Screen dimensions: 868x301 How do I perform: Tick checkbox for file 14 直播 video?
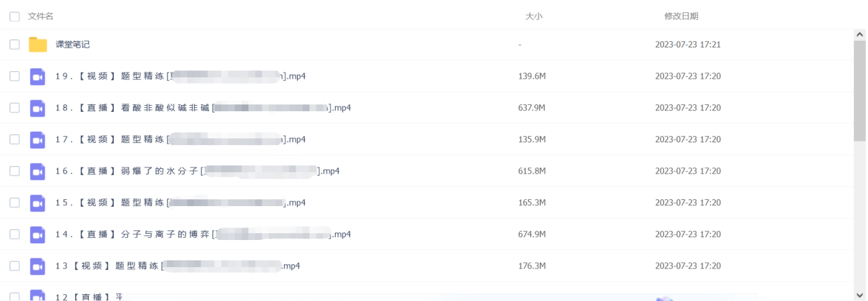(14, 235)
